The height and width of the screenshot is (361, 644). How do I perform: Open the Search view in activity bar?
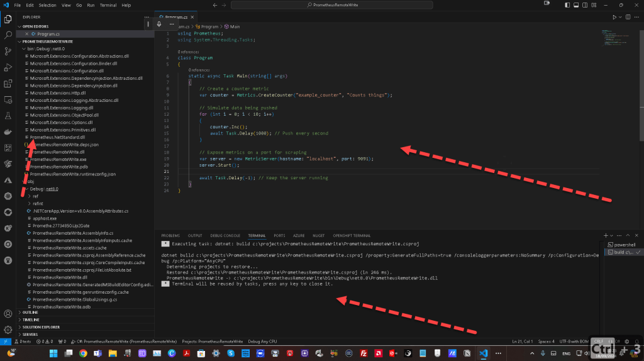[x=8, y=35]
